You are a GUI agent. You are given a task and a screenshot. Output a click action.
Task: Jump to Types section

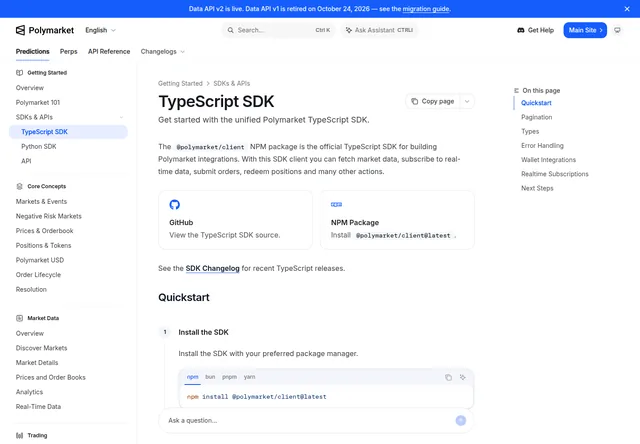(x=530, y=131)
